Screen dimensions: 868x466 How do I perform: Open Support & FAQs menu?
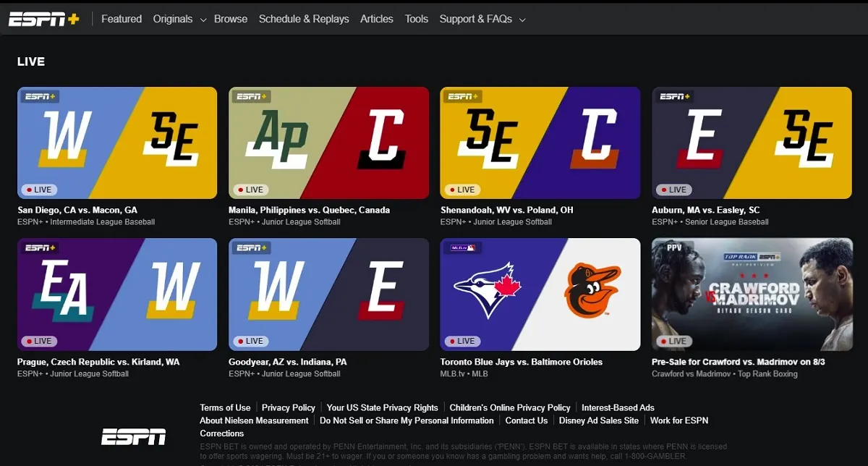(x=476, y=19)
